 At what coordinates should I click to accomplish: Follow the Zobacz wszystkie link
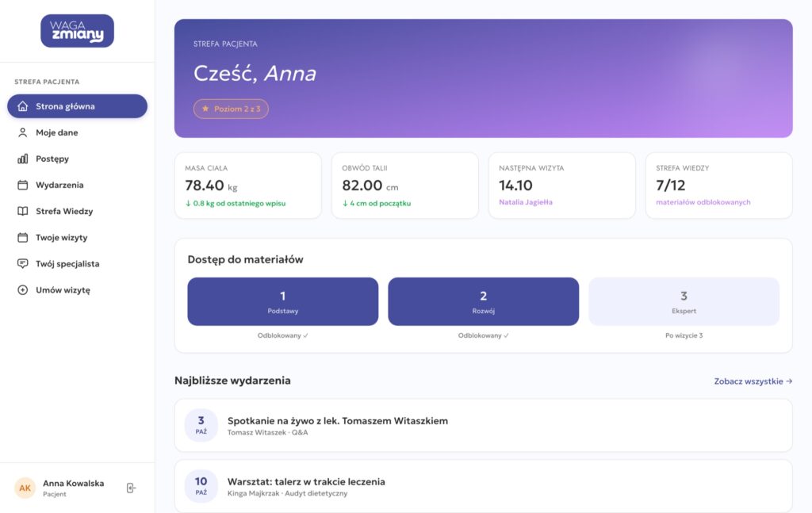pos(753,381)
